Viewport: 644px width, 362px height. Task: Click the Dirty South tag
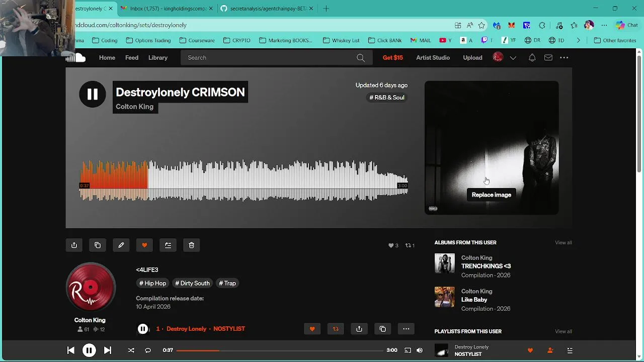(192, 283)
